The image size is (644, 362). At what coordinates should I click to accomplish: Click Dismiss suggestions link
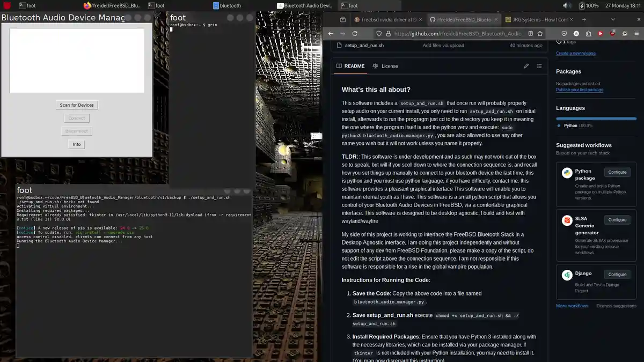616,306
